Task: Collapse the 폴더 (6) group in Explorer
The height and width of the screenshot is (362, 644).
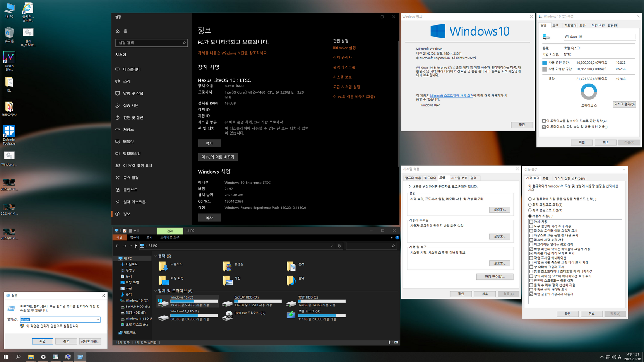Action: point(156,256)
